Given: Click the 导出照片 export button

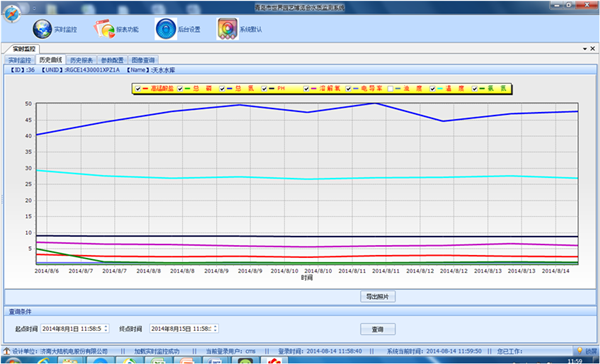Looking at the screenshot, I should pyautogui.click(x=378, y=297).
